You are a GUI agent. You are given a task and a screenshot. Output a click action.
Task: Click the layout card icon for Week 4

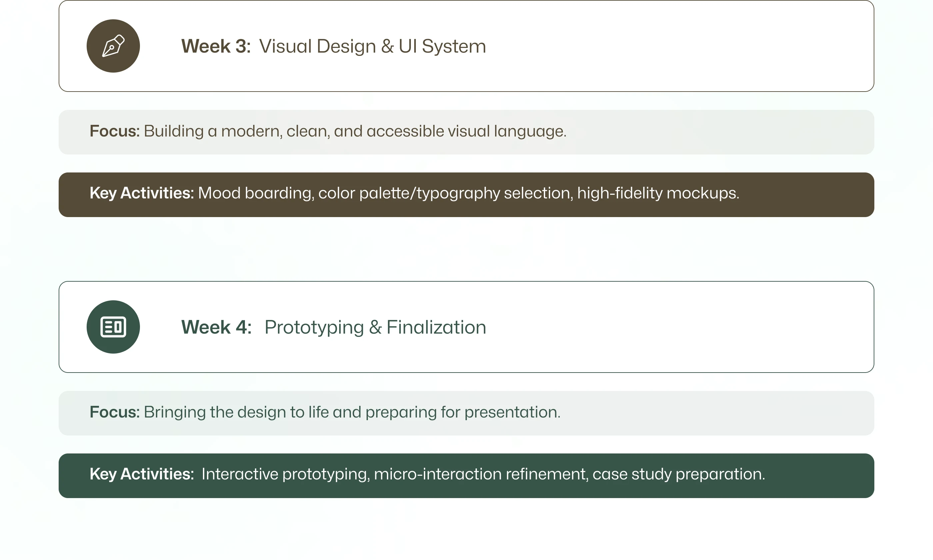pyautogui.click(x=113, y=327)
